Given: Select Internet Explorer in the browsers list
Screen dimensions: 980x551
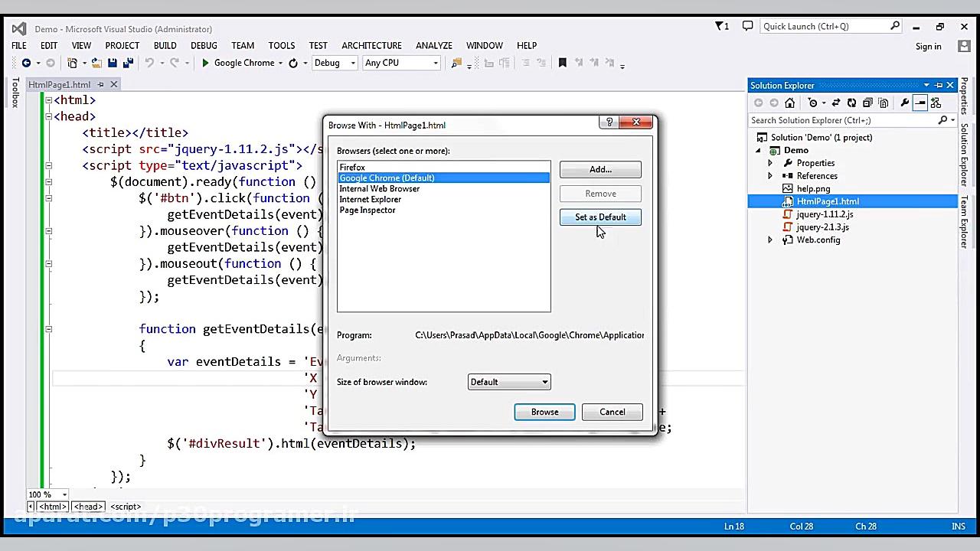Looking at the screenshot, I should [370, 200].
